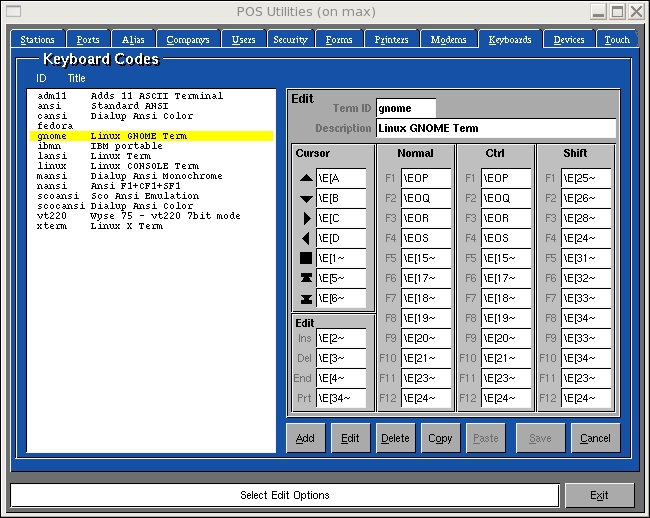The height and width of the screenshot is (518, 650).
Task: Open the Security tab
Action: [290, 39]
